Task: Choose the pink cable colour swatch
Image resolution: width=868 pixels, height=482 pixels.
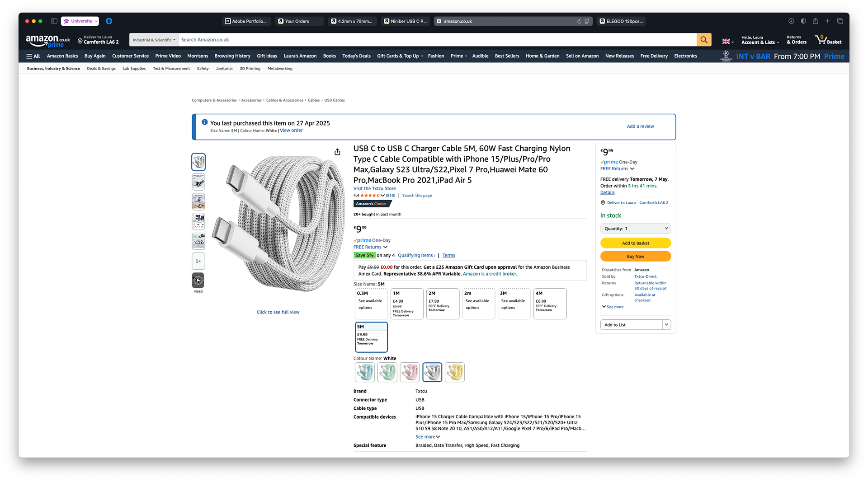Action: [x=410, y=372]
